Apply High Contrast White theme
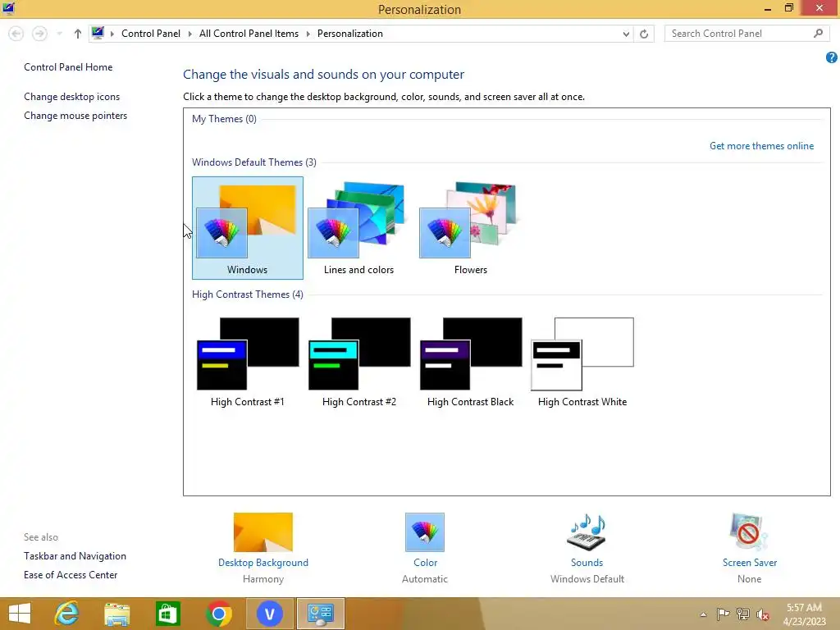The width and height of the screenshot is (840, 630). (x=582, y=362)
